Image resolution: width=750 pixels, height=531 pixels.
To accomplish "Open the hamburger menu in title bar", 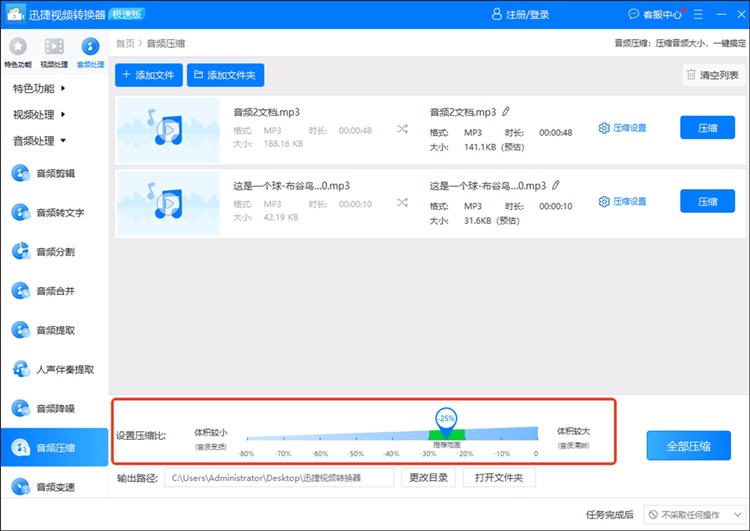I will (698, 14).
